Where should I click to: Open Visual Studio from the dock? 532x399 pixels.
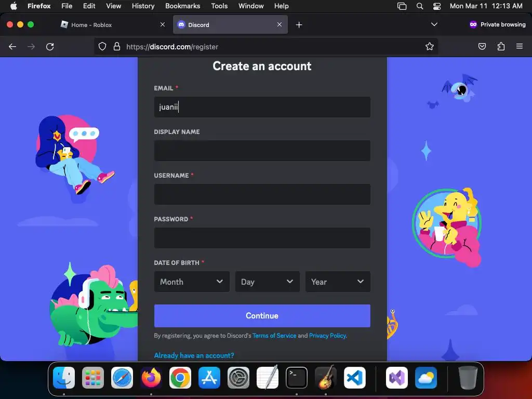point(396,378)
